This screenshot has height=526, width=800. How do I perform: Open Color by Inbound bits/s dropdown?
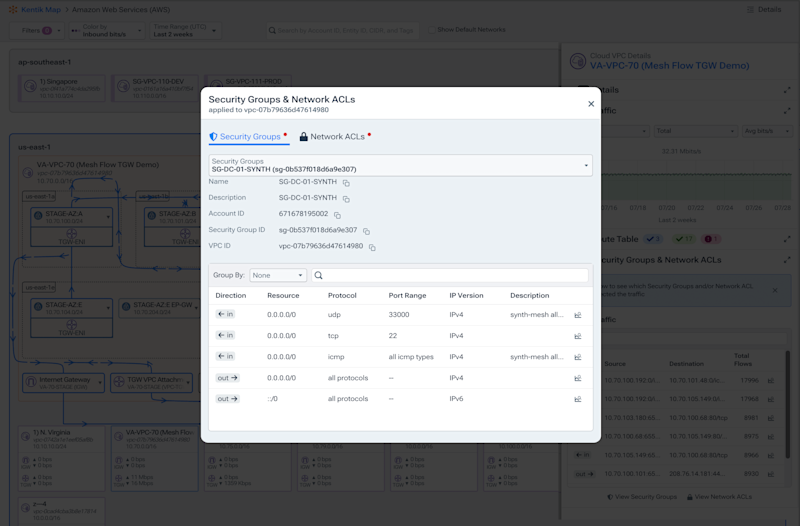[107, 31]
